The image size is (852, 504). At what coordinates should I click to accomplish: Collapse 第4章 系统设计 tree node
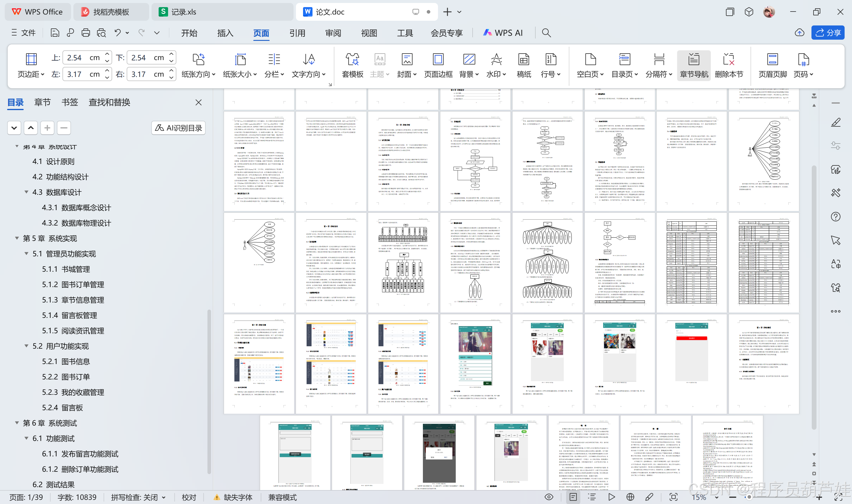pyautogui.click(x=17, y=146)
